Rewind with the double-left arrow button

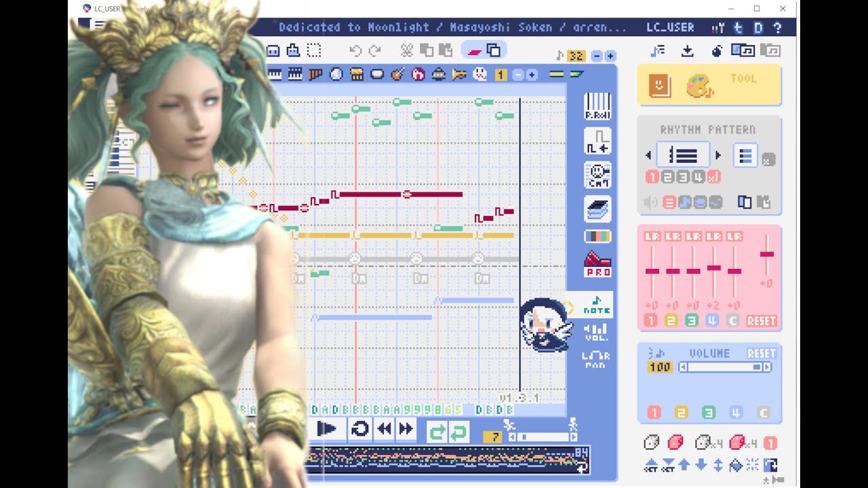click(x=384, y=428)
